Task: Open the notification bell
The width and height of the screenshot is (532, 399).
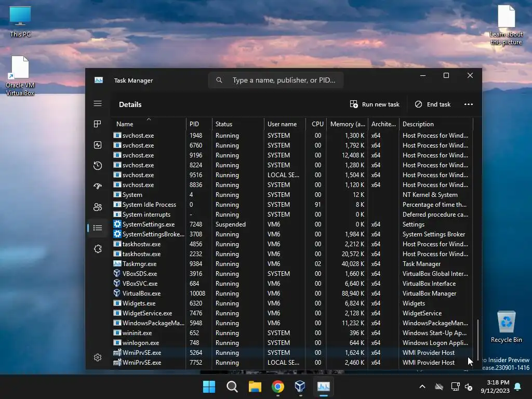Action: click(x=518, y=387)
